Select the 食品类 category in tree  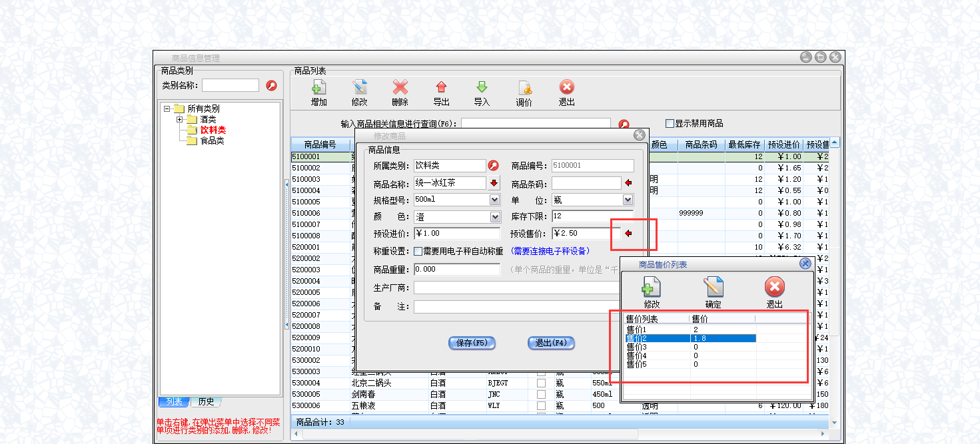pyautogui.click(x=212, y=140)
